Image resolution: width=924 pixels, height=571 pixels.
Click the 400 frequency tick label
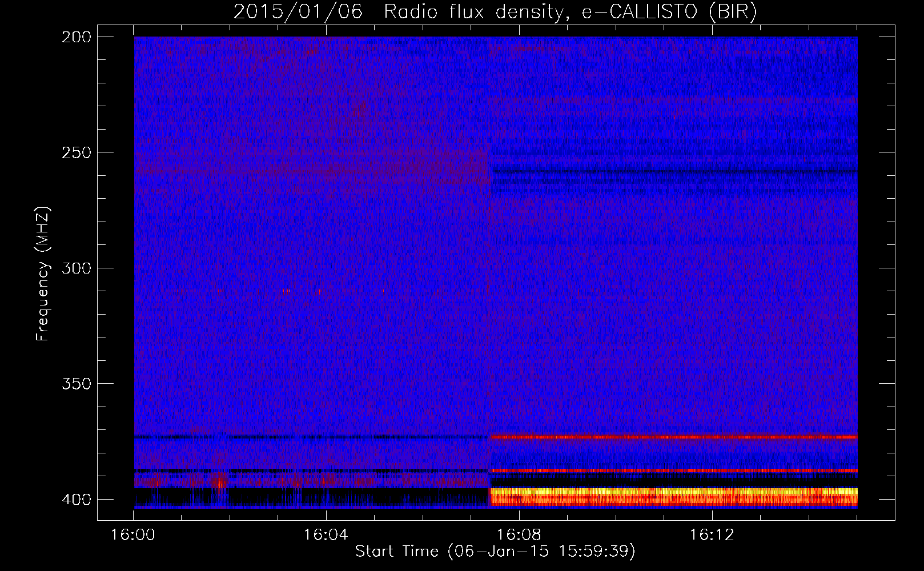(76, 499)
